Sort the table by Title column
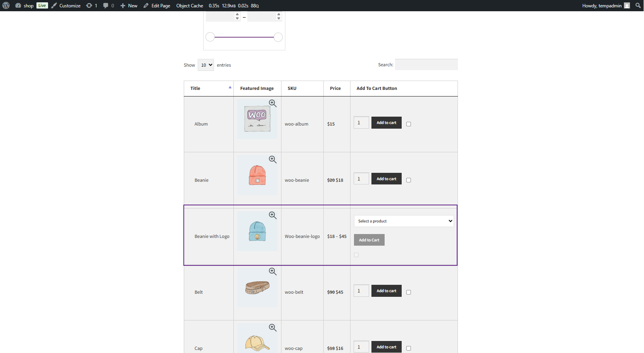This screenshot has width=644, height=353. (209, 88)
